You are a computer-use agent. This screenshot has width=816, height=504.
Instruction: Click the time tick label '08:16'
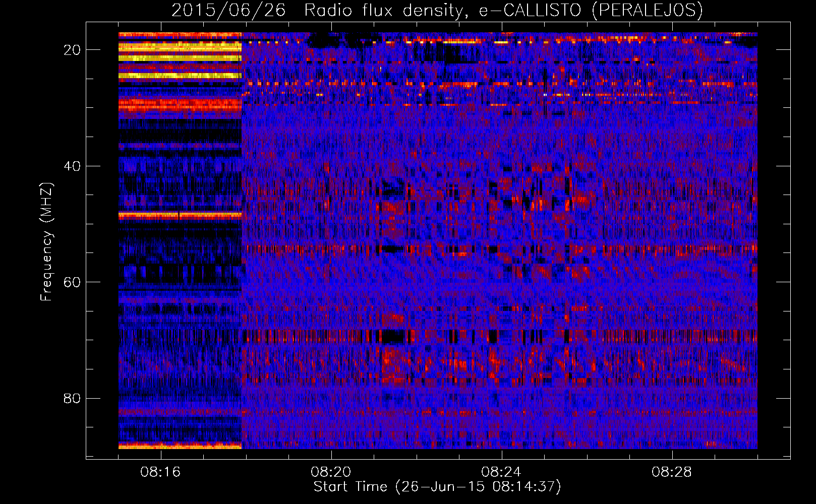[x=160, y=472]
